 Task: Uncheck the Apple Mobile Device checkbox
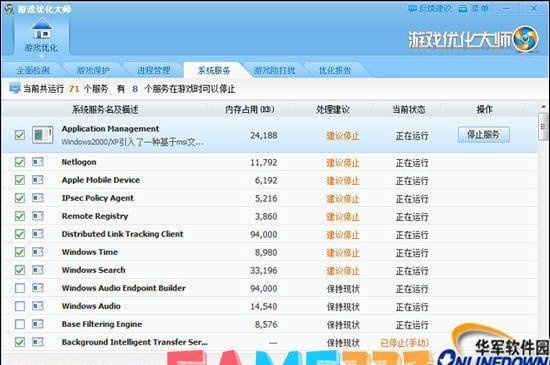pos(20,180)
